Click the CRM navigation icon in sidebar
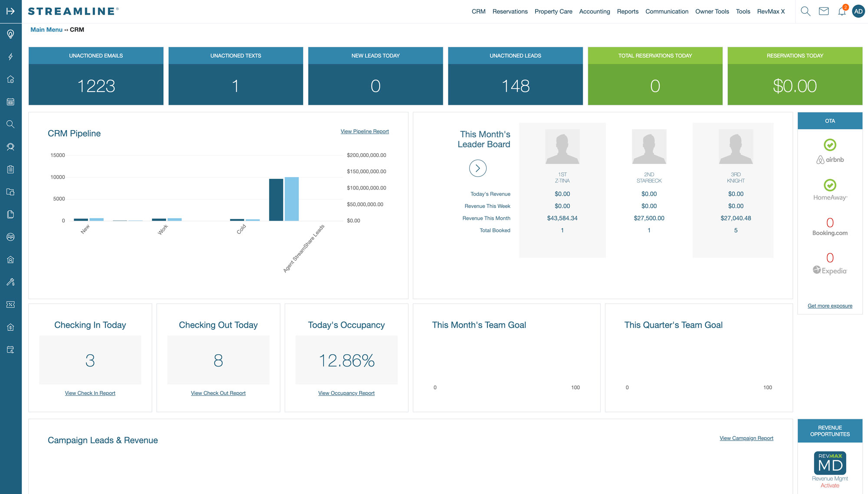 click(11, 147)
